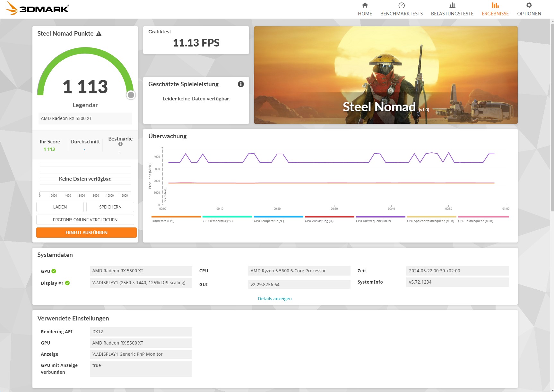
Task: Click the info icon for Geschätzte Spieleleistung
Action: (x=241, y=84)
